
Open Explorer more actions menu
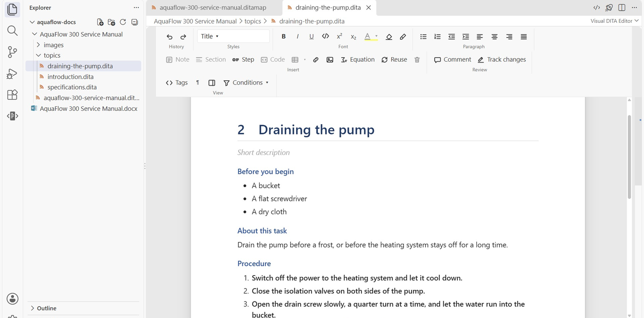(x=136, y=8)
